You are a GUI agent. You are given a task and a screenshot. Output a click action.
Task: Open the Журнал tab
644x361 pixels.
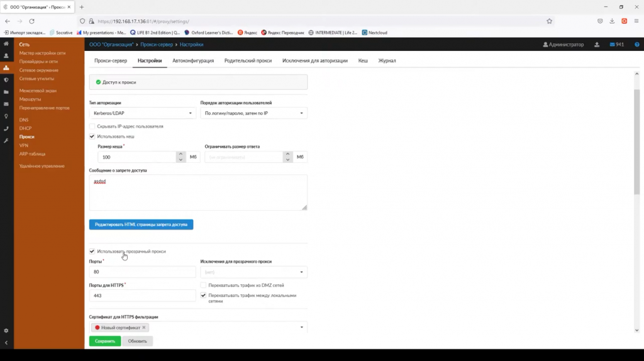click(x=387, y=60)
